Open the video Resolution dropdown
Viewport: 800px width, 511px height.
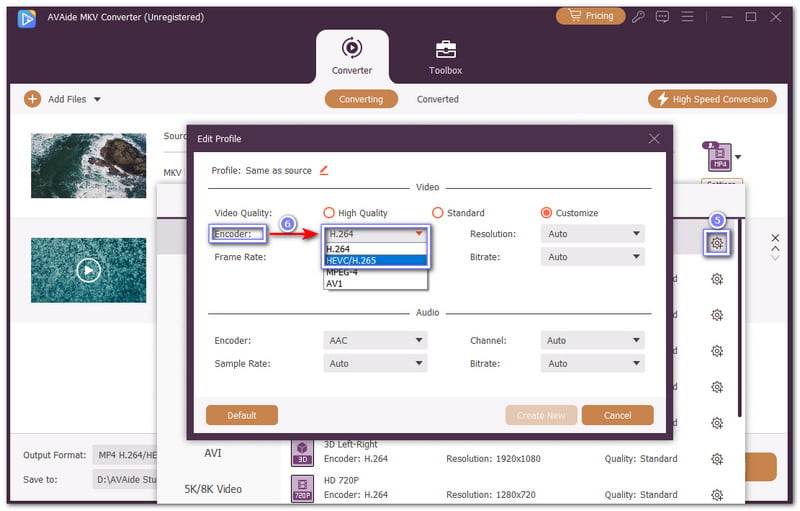[x=592, y=234]
